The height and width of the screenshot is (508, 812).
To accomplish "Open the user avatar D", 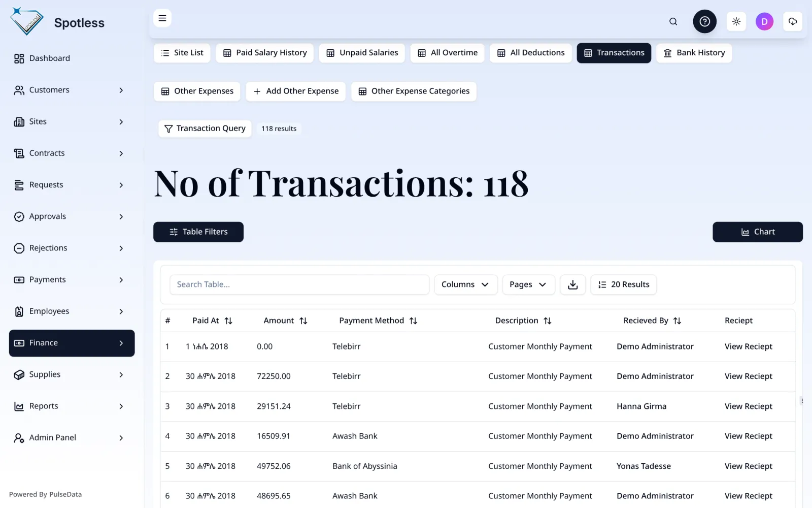I will click(x=764, y=21).
